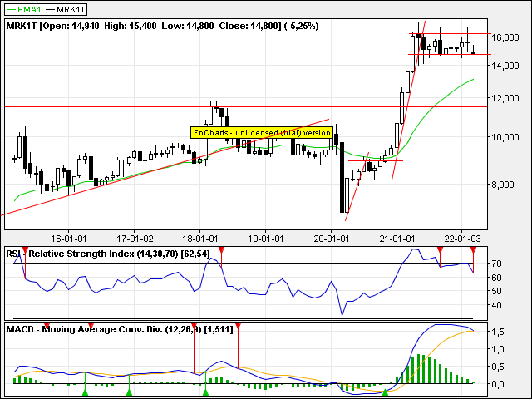Screen dimensions: 532x399
Task: Click the MACD 0,5 axis label
Action: coord(497,367)
